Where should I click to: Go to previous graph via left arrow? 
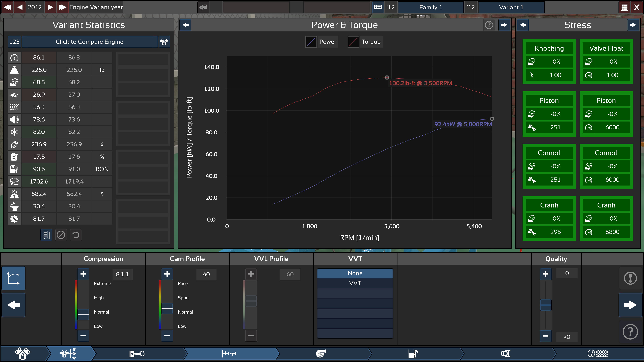pos(185,25)
